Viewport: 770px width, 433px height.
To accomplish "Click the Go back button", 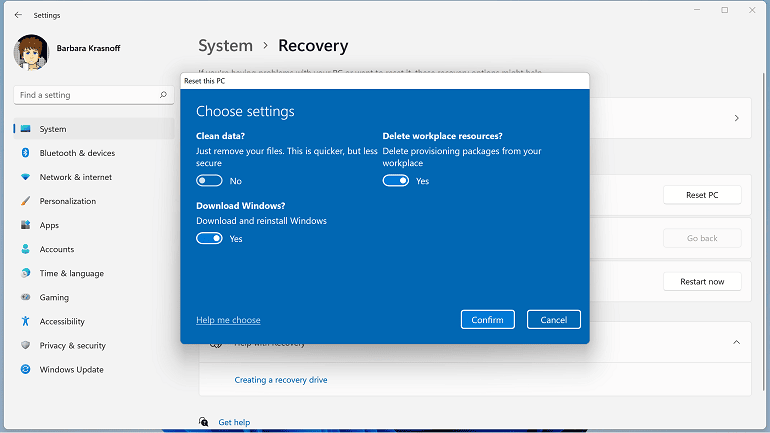I will pos(702,238).
